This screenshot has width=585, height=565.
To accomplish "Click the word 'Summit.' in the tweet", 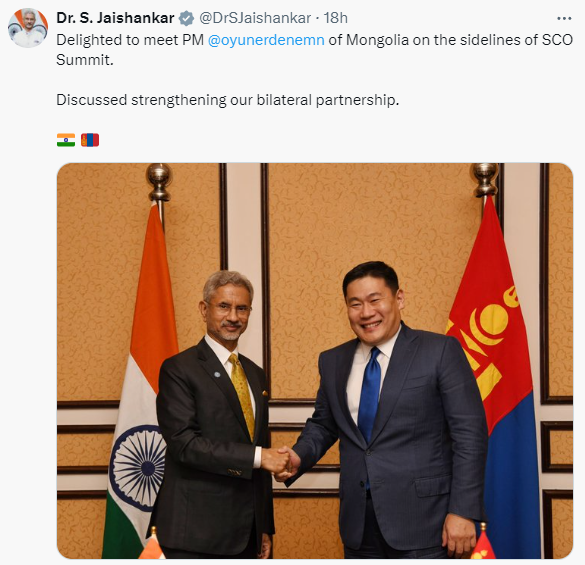I will pos(85,60).
